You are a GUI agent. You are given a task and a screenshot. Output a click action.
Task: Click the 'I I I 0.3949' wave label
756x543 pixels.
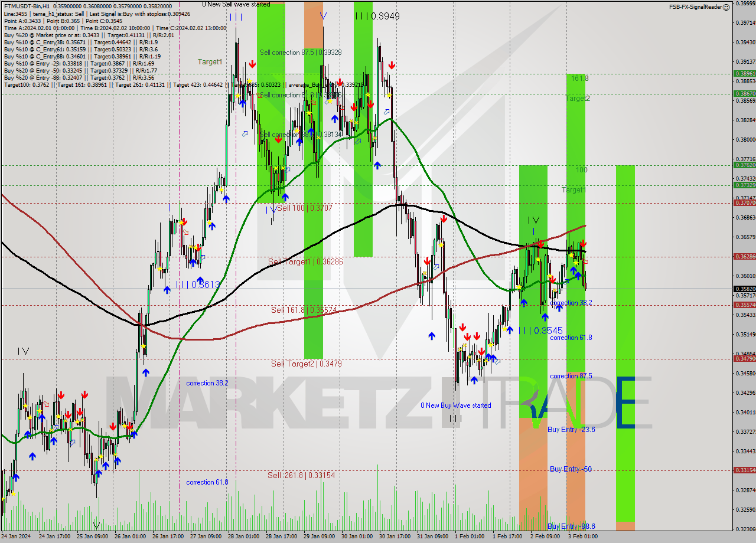coord(377,17)
